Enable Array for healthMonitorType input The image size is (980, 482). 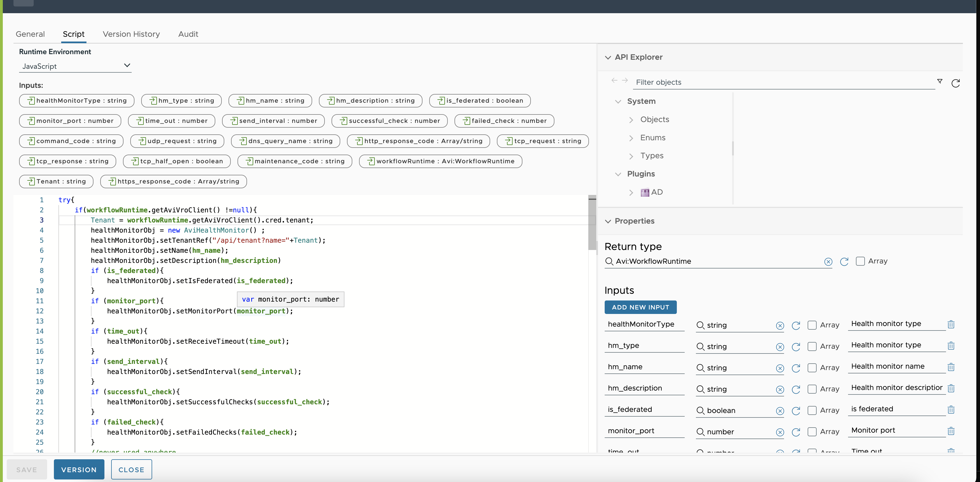click(813, 325)
